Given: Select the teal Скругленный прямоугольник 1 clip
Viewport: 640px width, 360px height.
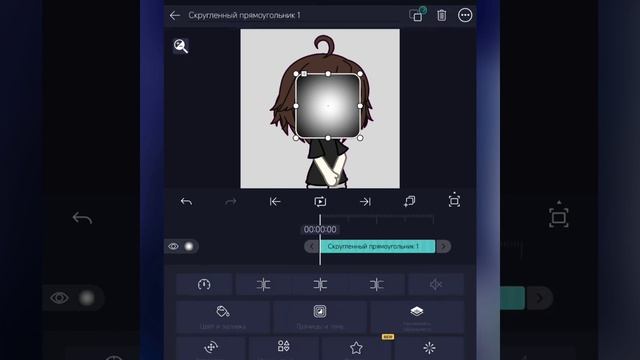Looking at the screenshot, I should pyautogui.click(x=378, y=246).
